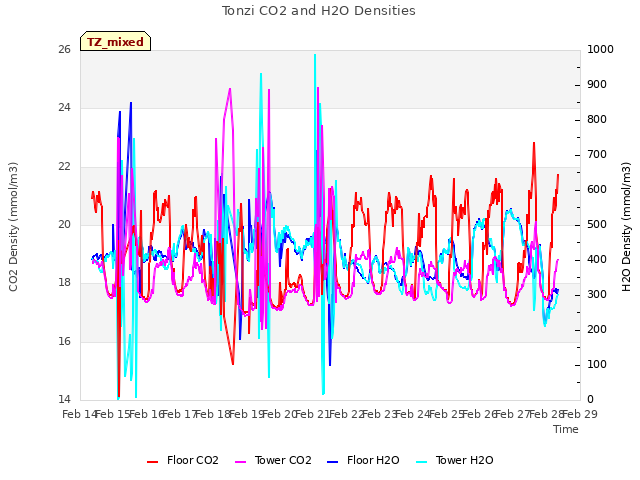This screenshot has width=640, height=480.
Task: Click the TZ_mixed annotation tag
Action: coord(116,41)
